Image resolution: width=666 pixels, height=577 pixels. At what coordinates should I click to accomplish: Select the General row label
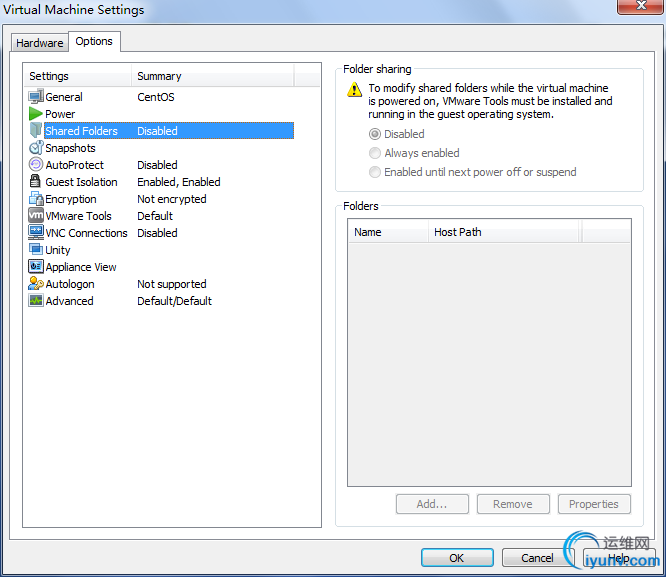point(64,97)
